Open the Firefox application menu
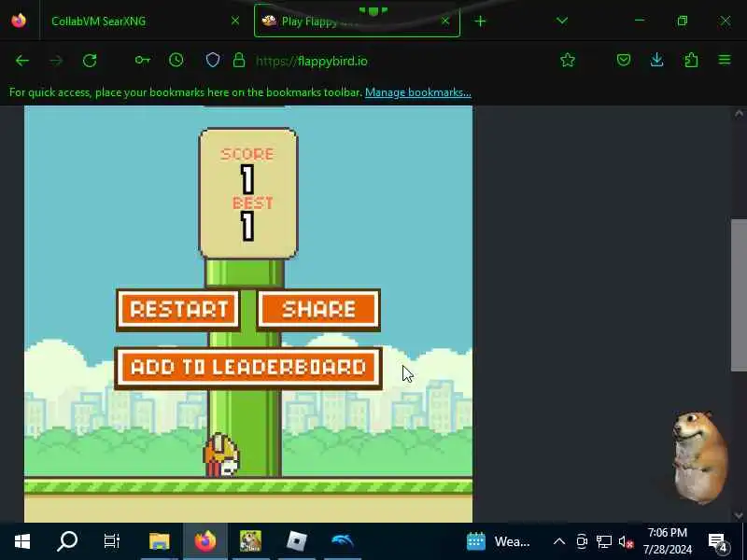The image size is (747, 560). (x=725, y=60)
